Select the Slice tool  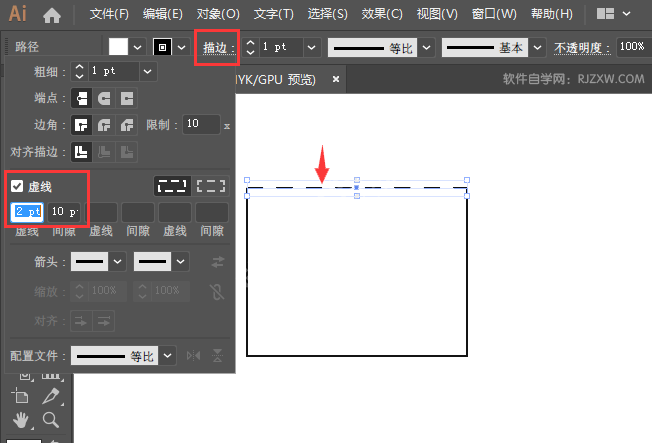coord(52,396)
